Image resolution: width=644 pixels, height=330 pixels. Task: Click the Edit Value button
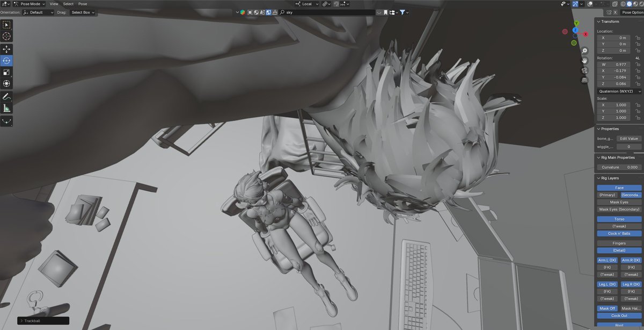[629, 139]
